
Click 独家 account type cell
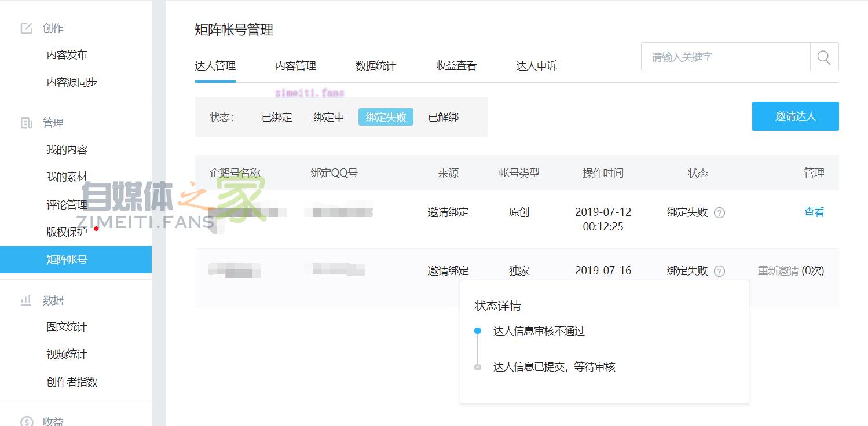coord(519,271)
